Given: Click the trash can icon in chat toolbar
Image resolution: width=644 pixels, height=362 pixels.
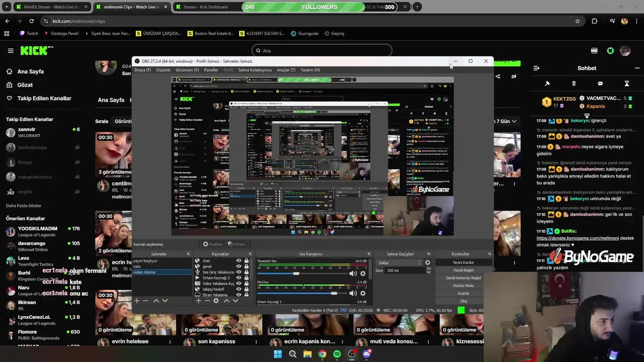Looking at the screenshot, I should click(x=574, y=83).
